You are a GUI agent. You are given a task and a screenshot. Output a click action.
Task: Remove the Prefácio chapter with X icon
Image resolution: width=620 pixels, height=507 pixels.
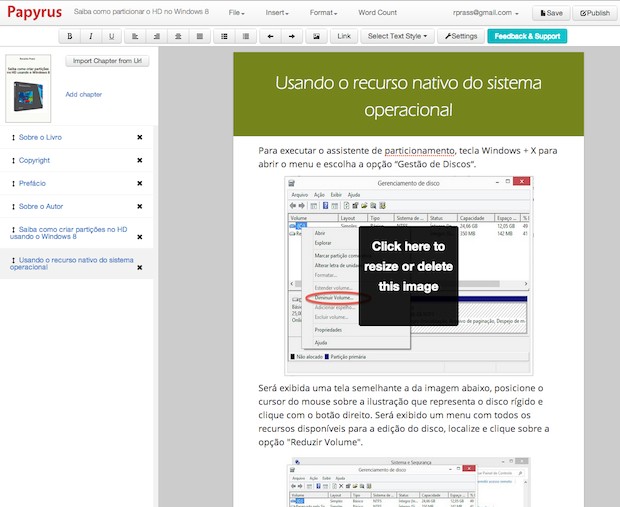140,183
